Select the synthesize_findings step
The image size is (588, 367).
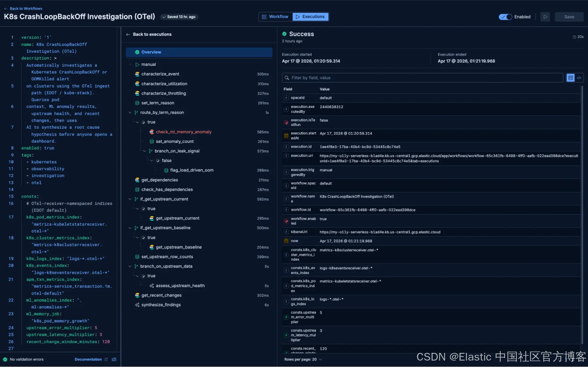pos(161,305)
